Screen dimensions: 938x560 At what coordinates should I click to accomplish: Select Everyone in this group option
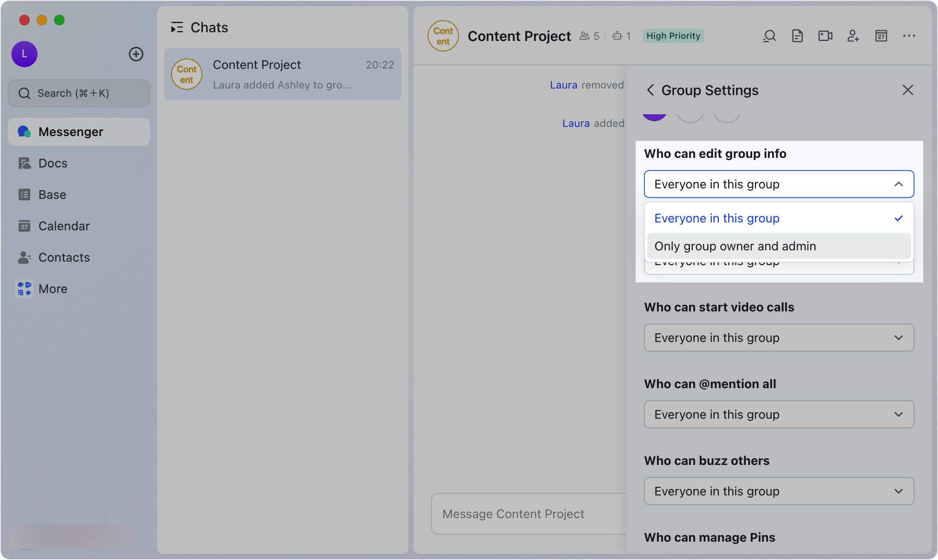779,218
